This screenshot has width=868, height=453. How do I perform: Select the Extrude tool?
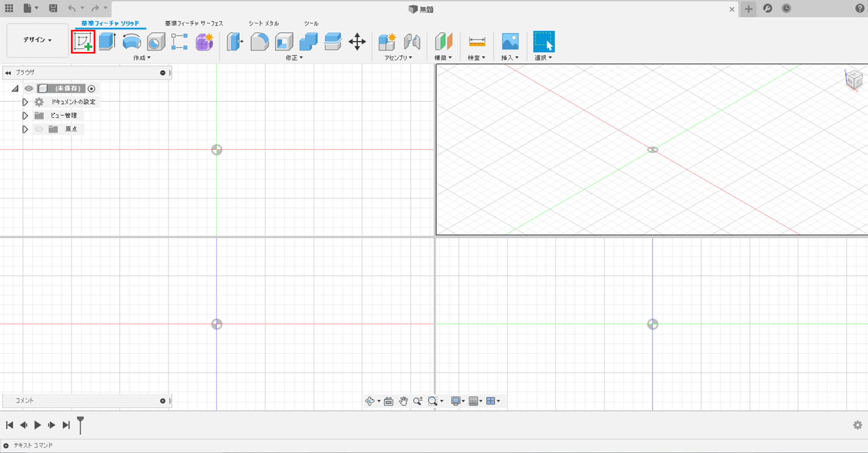[x=107, y=42]
